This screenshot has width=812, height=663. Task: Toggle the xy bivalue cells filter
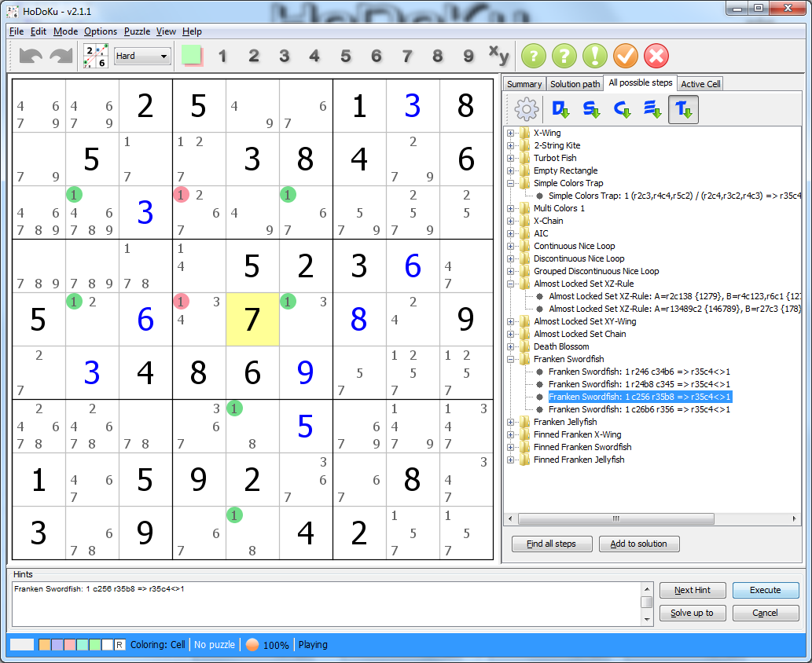coord(498,55)
